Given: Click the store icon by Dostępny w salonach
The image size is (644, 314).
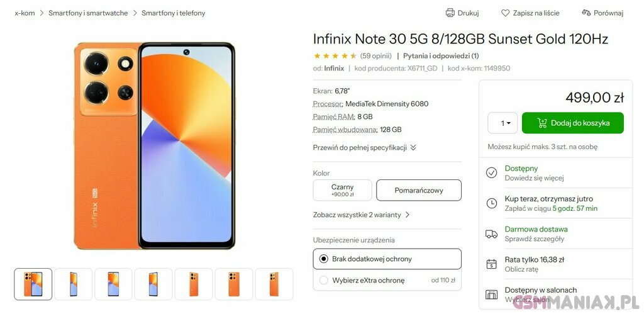Looking at the screenshot, I should pos(491,294).
